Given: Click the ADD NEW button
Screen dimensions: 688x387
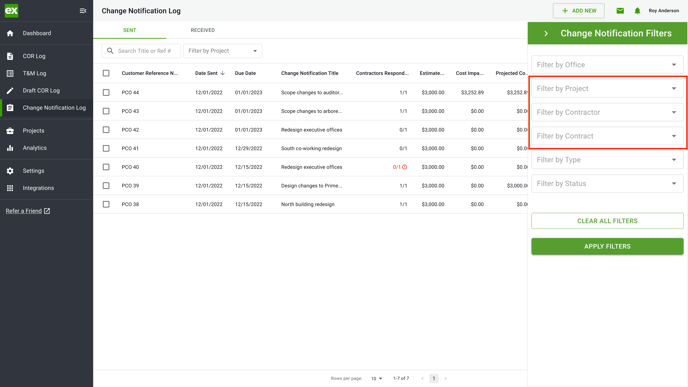Looking at the screenshot, I should coord(579,11).
